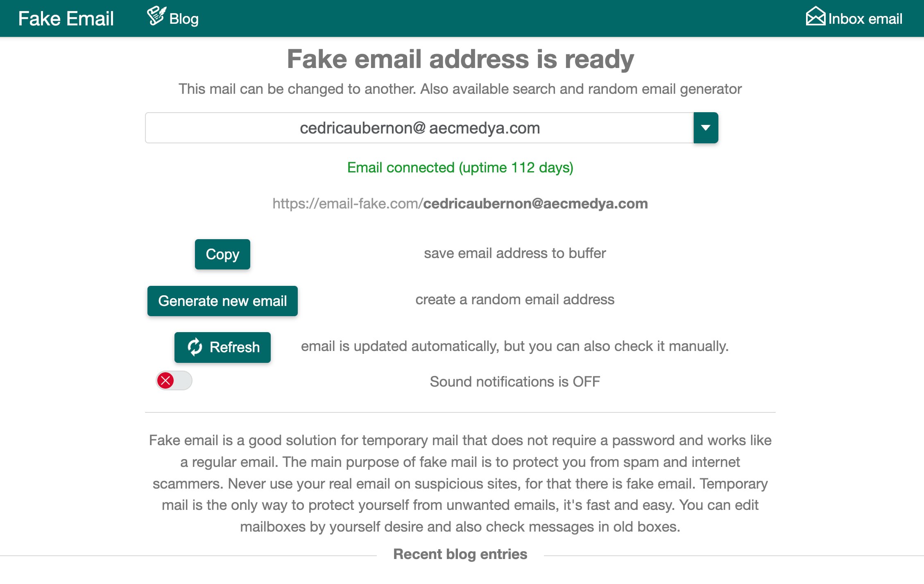Click "Fake email address is ready" heading
The width and height of the screenshot is (924, 584).
(460, 59)
